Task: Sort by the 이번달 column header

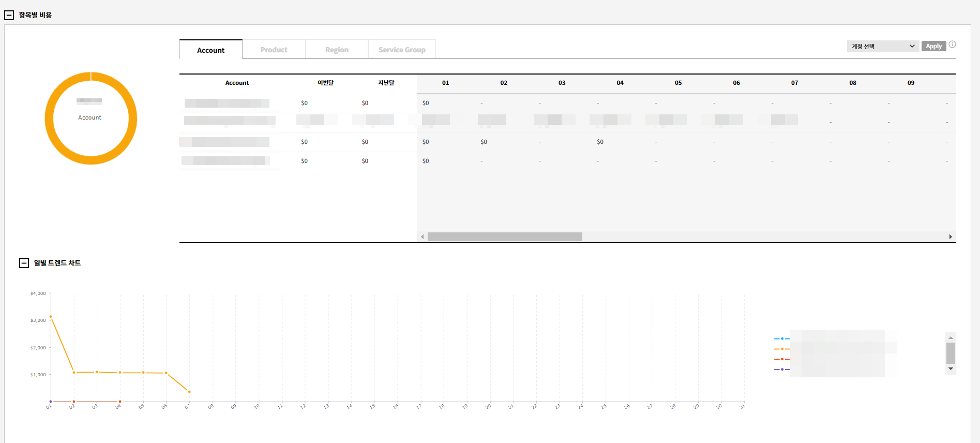Action: (x=325, y=83)
